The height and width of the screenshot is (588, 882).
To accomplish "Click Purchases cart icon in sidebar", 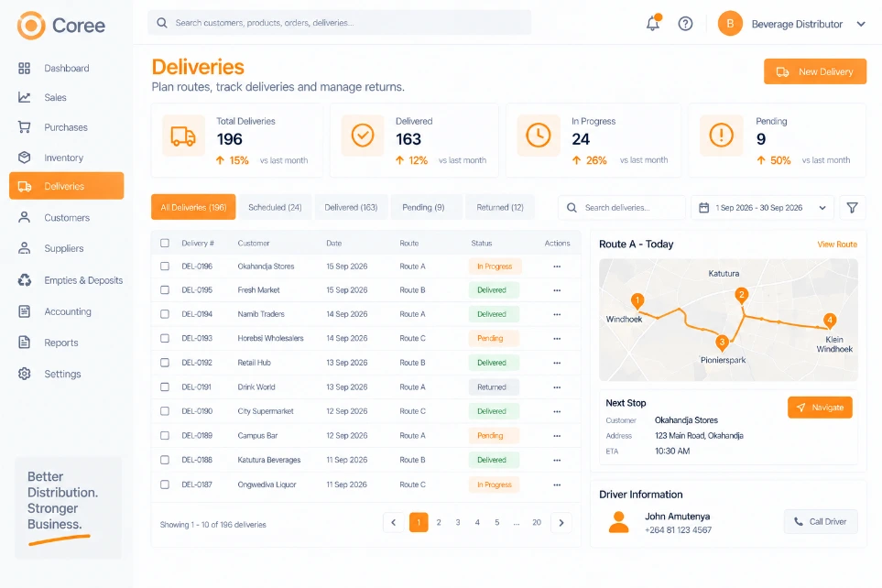I will 24,127.
